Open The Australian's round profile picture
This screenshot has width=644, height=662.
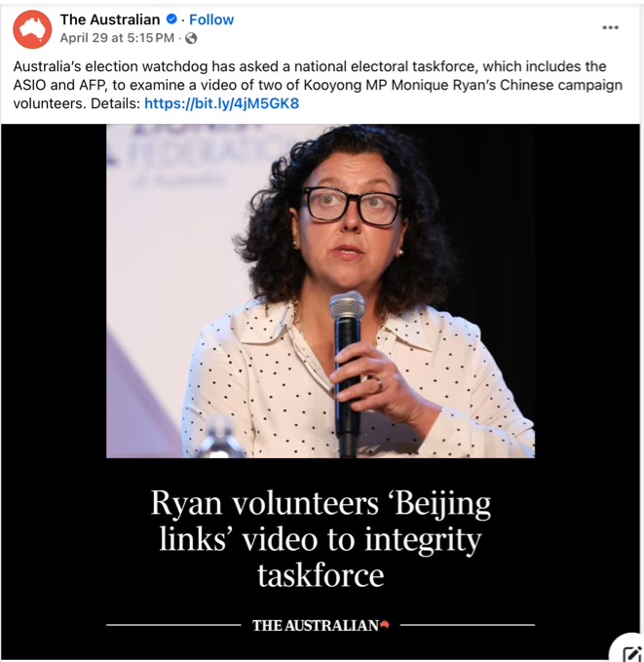[32, 29]
